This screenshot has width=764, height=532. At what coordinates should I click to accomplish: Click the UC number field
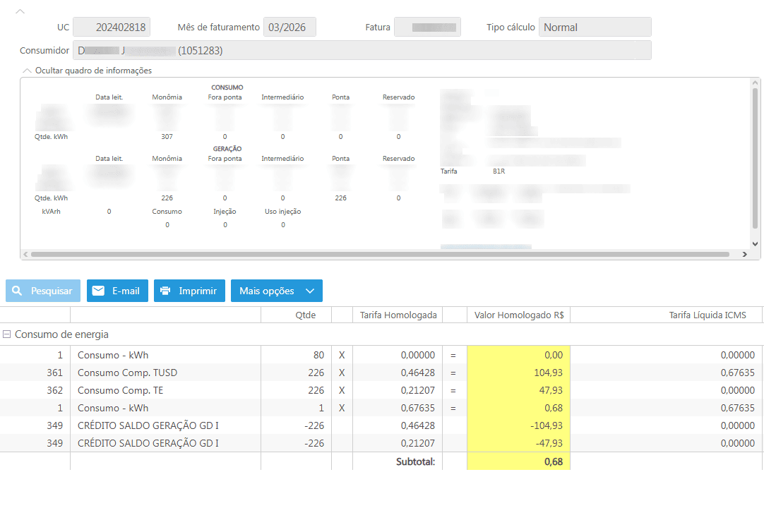(x=112, y=28)
